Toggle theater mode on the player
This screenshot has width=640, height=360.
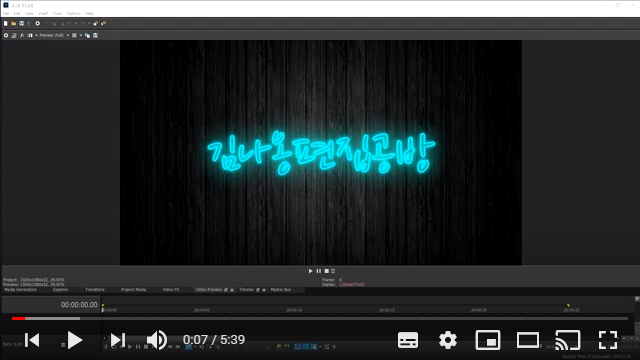tap(528, 340)
